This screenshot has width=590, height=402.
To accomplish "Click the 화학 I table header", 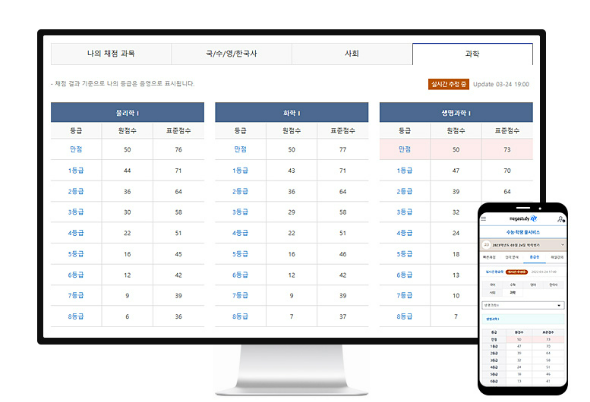I will click(292, 113).
